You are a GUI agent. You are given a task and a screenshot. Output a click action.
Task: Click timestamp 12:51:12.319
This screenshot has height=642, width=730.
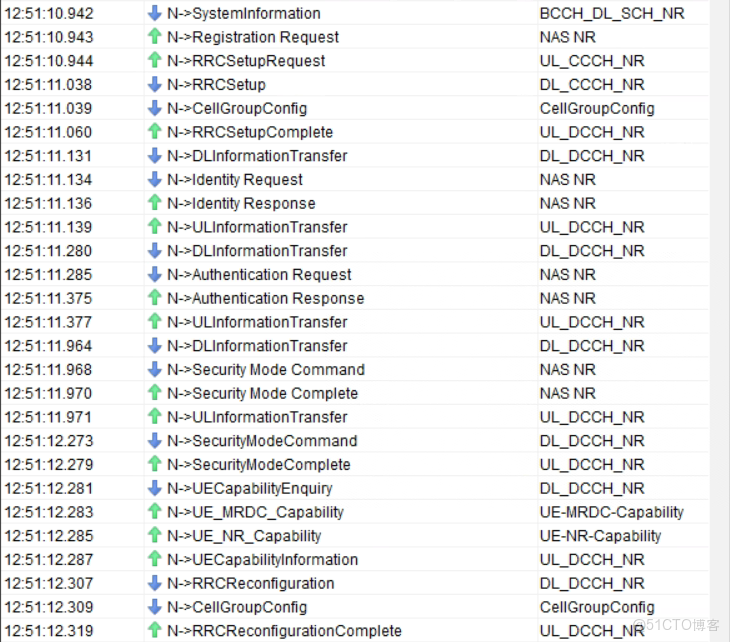pyautogui.click(x=49, y=631)
